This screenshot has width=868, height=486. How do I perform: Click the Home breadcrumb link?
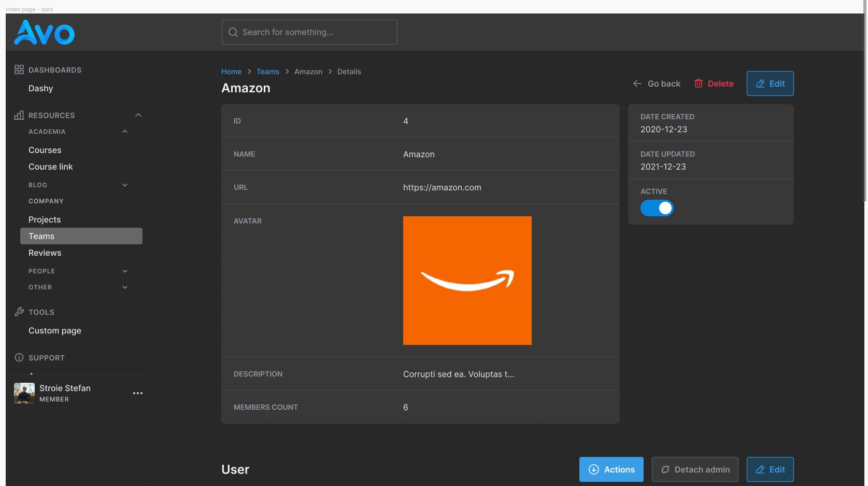tap(231, 72)
